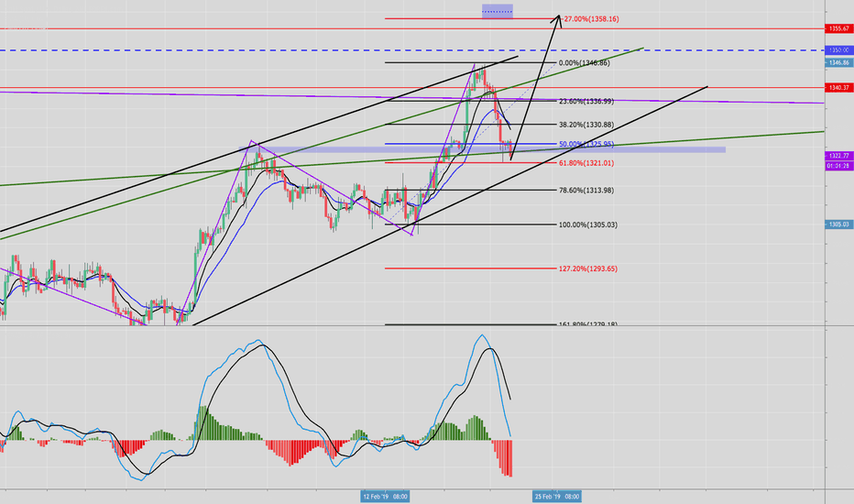Select the -27.00%(1358.16) Fibonacci extension label
The image size is (854, 504).
(x=590, y=19)
